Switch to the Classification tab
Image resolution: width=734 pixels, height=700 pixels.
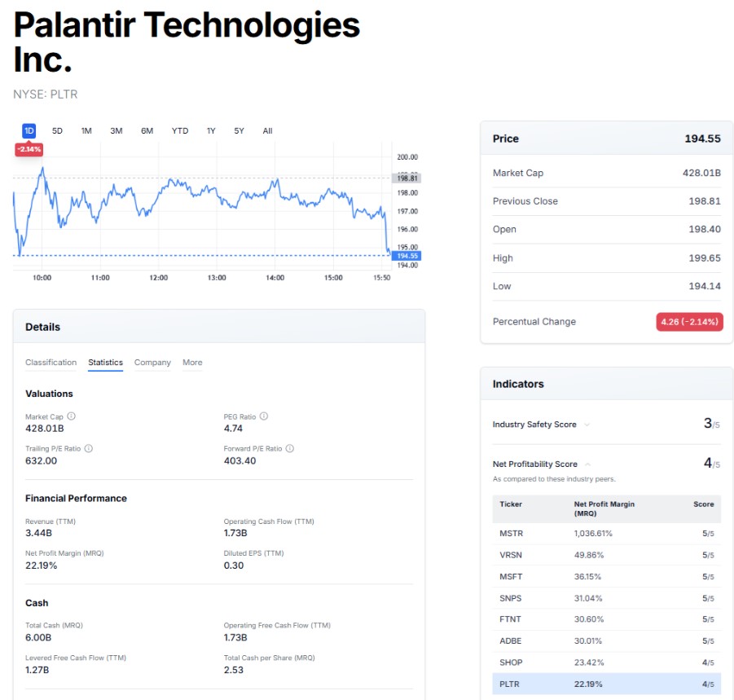tap(51, 363)
